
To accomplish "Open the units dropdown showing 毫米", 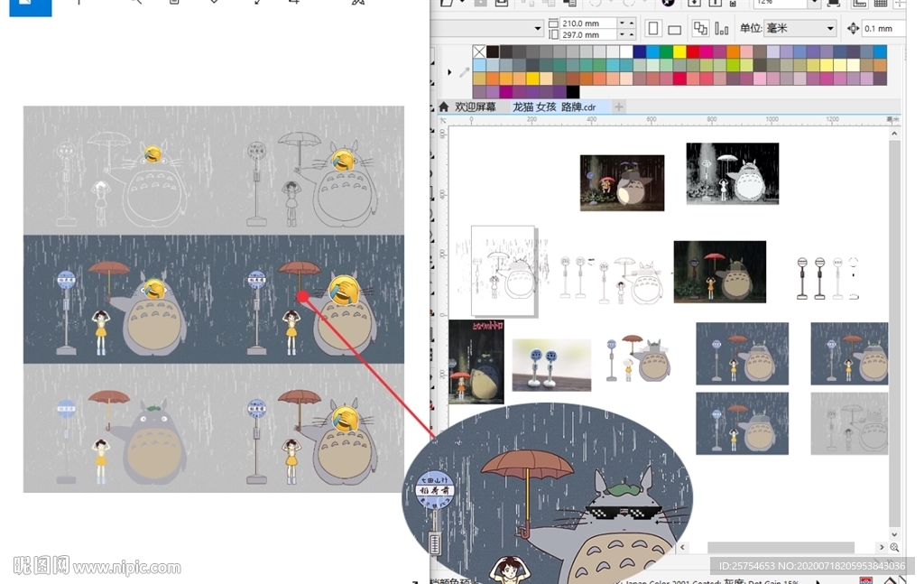I will (799, 28).
